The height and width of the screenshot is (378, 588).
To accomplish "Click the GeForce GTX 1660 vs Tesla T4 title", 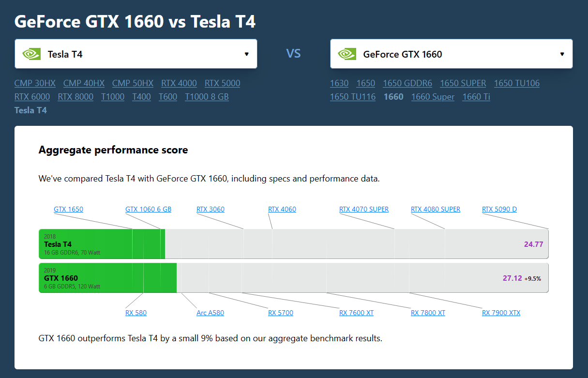I will 135,21.
